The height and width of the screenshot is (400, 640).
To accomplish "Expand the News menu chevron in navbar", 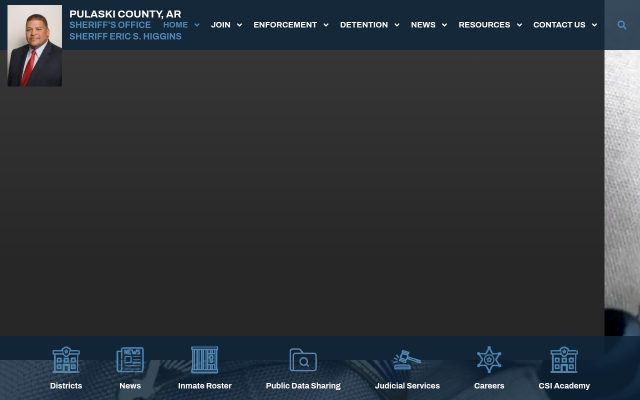I will point(444,25).
